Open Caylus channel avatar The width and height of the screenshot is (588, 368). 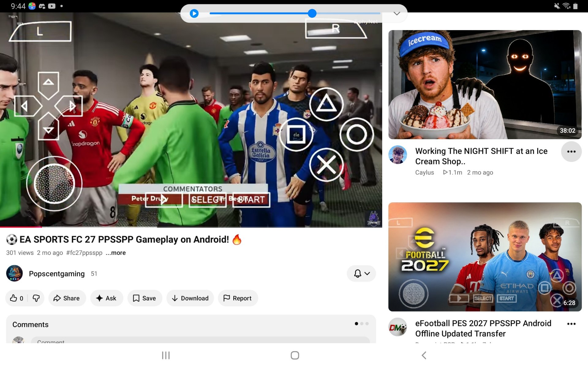(x=398, y=155)
